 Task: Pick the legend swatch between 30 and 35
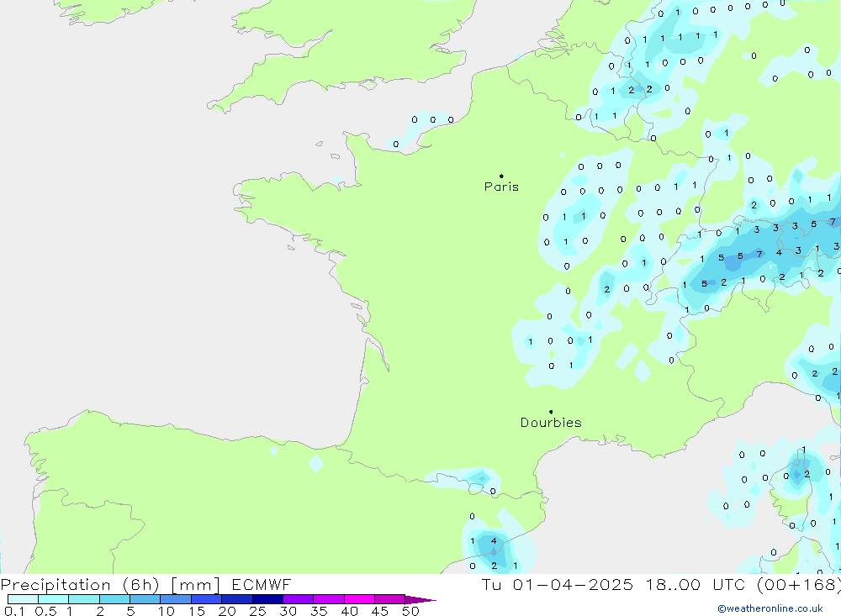point(299,599)
